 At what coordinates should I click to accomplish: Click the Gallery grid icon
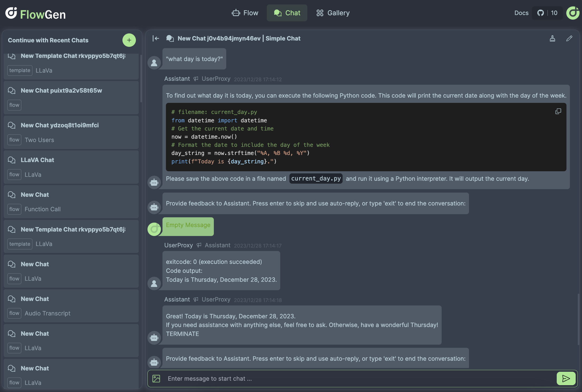point(320,13)
